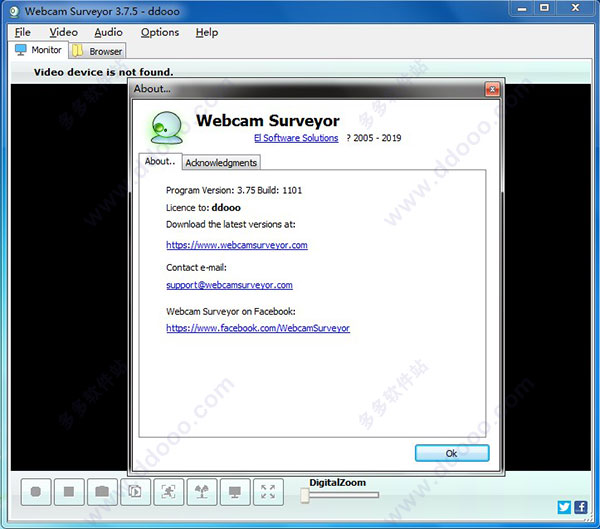Click the image sequence capture icon
The width and height of the screenshot is (600, 529).
[135, 492]
